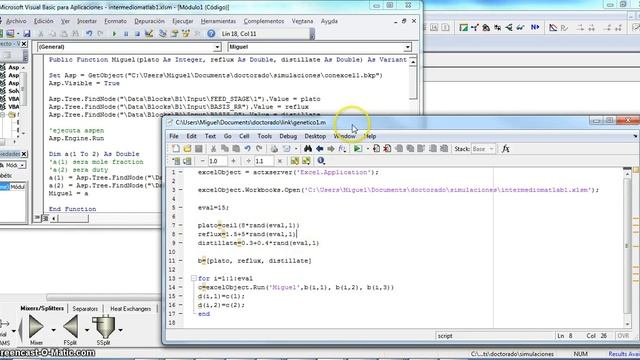640x360 pixels.
Task: Open the Ejecutar menu in VBA editor
Action: click(182, 21)
